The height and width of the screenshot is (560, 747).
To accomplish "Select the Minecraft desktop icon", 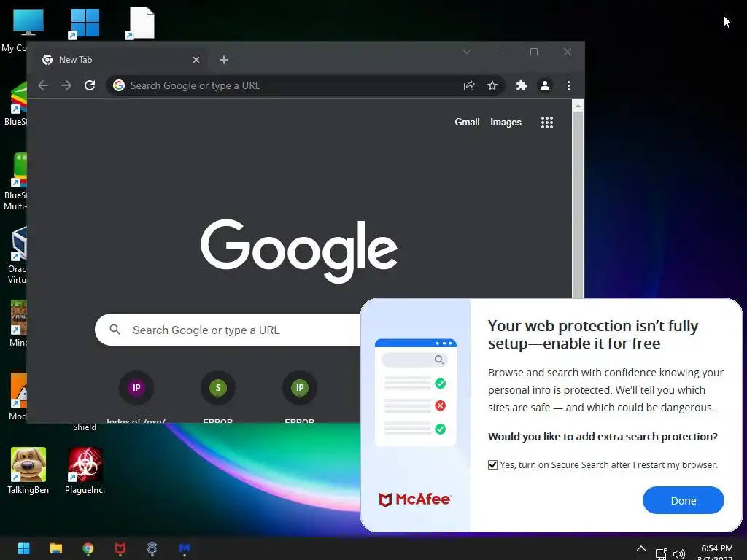I will (18, 324).
